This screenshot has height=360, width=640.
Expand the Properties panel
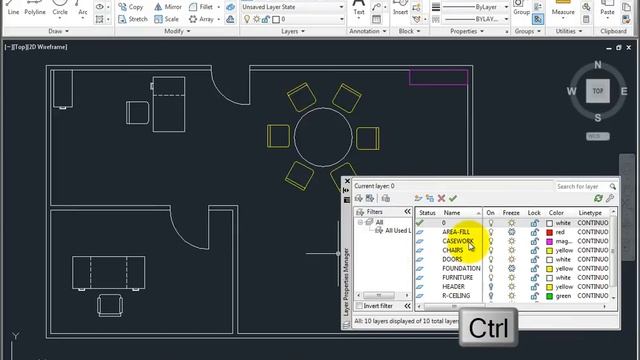coord(467,31)
